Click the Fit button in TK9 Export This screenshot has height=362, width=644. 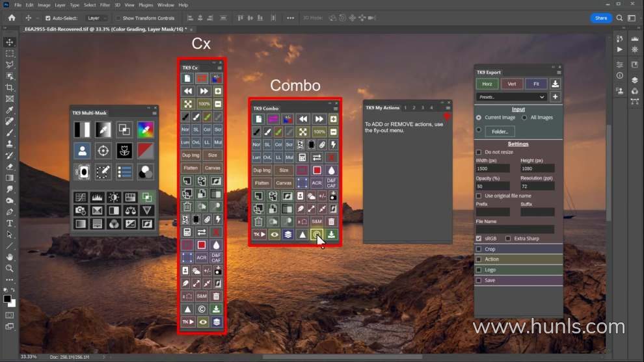click(536, 84)
